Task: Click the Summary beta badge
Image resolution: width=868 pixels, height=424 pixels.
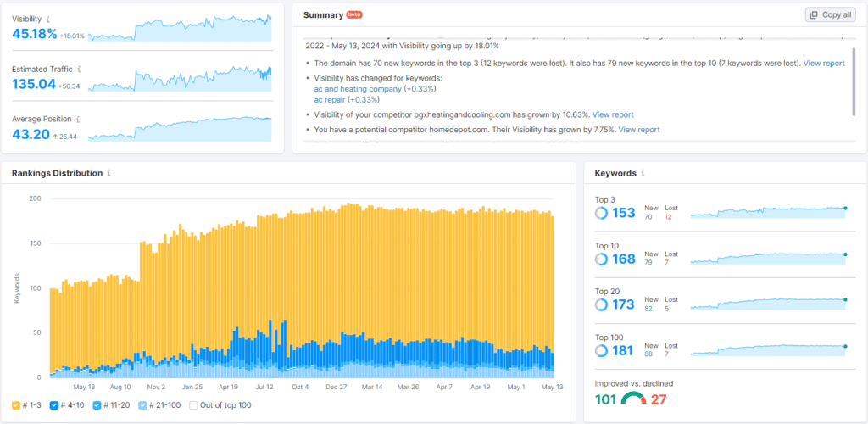Action: [354, 15]
